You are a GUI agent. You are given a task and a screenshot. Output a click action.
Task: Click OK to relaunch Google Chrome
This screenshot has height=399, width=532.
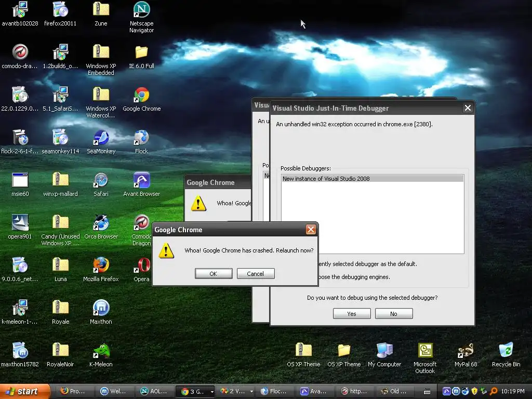pos(214,273)
